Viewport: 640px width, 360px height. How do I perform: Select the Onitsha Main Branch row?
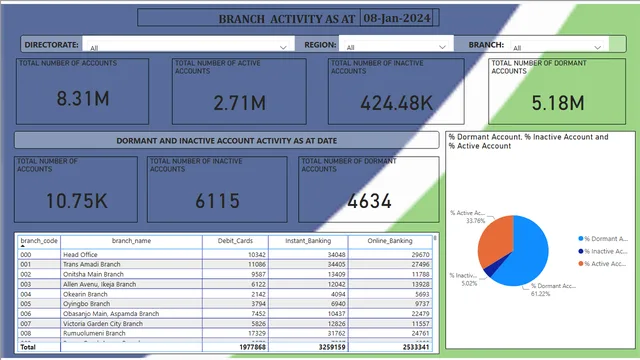(225, 274)
